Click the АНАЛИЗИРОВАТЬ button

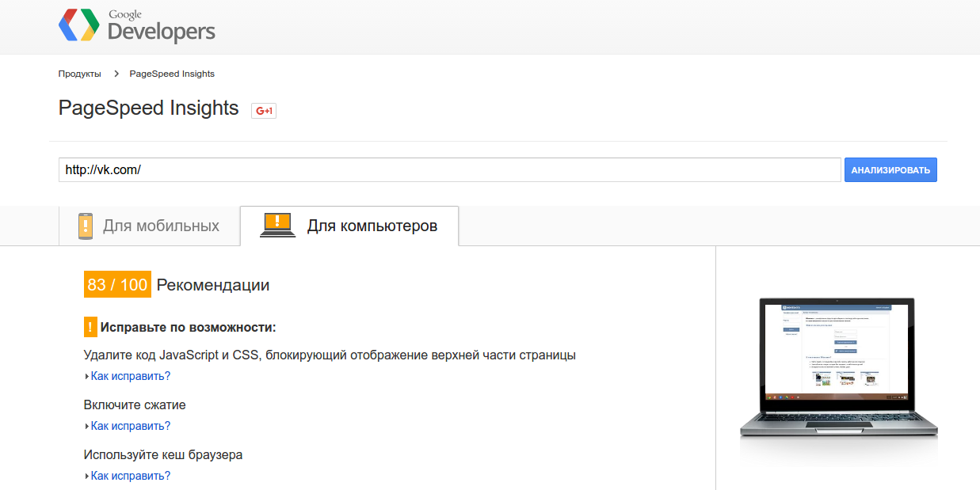click(890, 169)
